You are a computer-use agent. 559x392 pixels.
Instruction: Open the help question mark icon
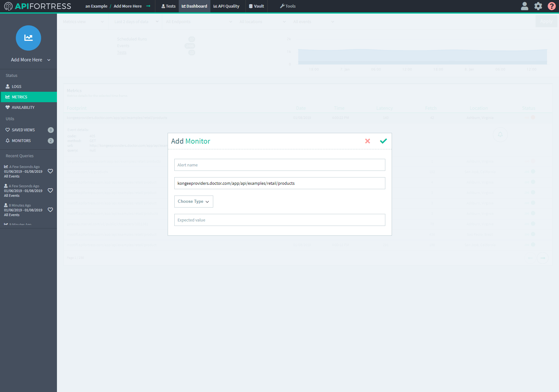click(551, 6)
